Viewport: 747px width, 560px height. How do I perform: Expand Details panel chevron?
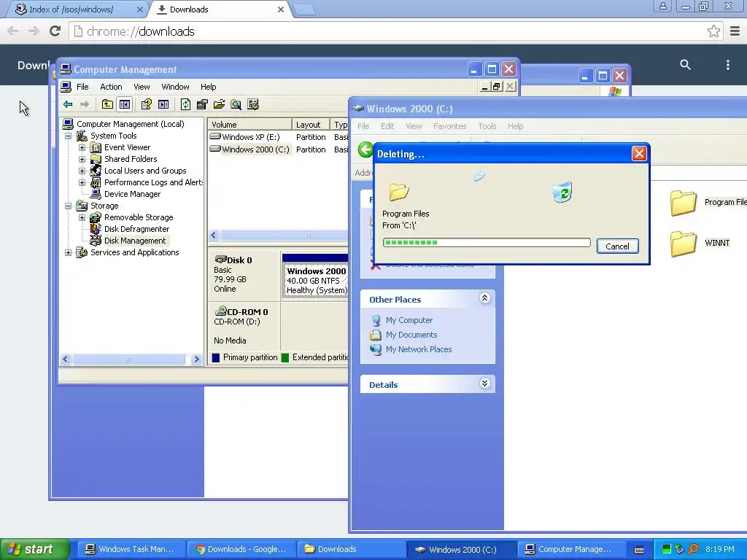coord(484,384)
